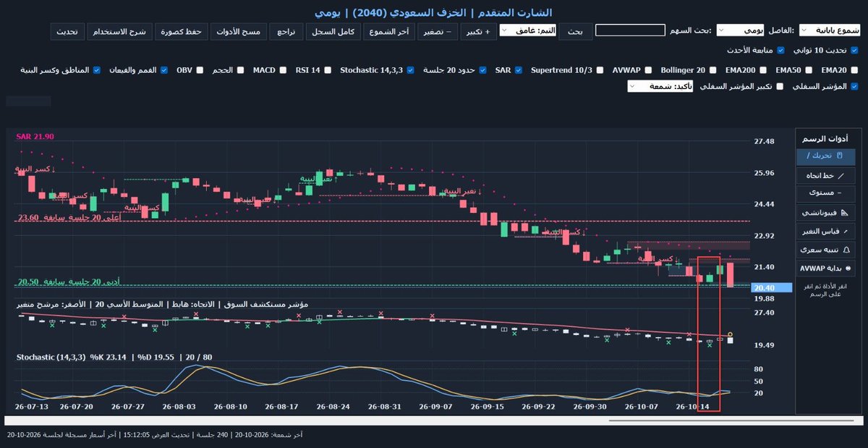Open the تأكيد: شمعة confirmation dropdown
Viewport: 868px width, 448px height.
point(659,86)
